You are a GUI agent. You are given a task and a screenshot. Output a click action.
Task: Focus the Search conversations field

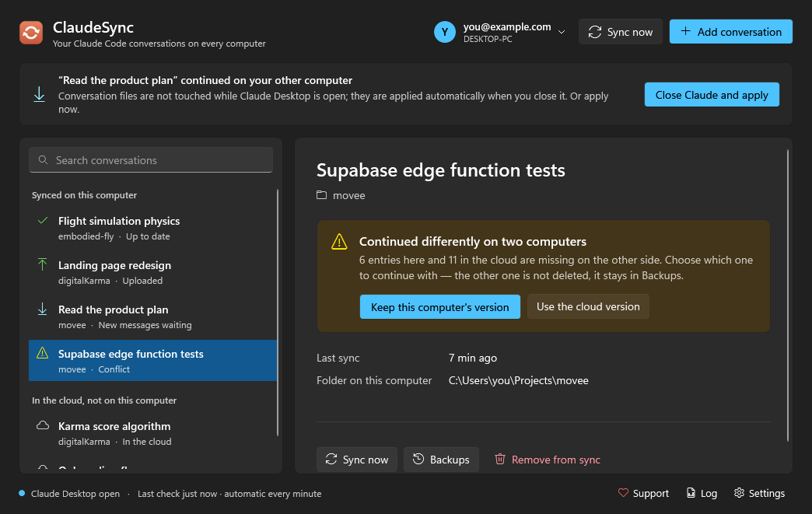(151, 160)
